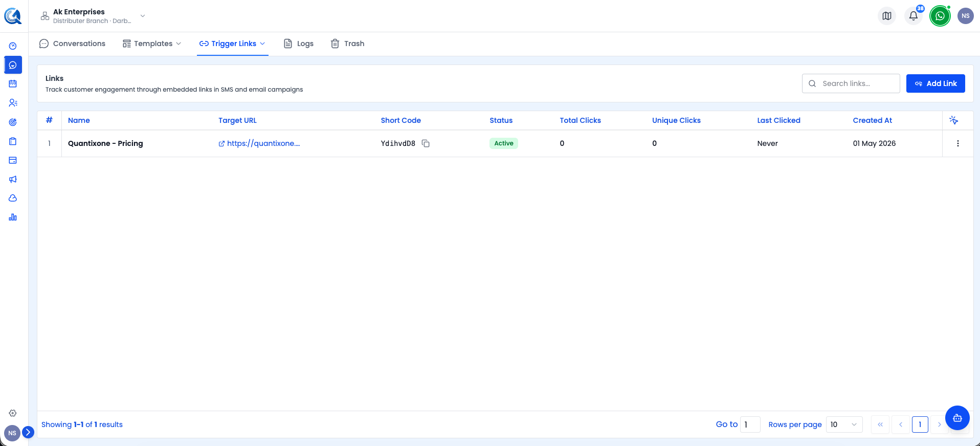Image resolution: width=980 pixels, height=446 pixels.
Task: Open the bar chart reports sidebar icon
Action: 13,217
